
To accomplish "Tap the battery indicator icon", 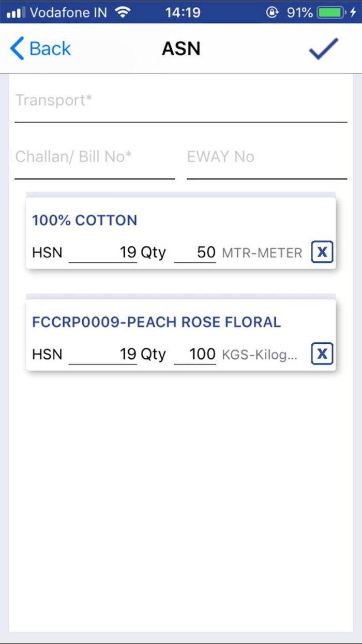I will pyautogui.click(x=331, y=12).
